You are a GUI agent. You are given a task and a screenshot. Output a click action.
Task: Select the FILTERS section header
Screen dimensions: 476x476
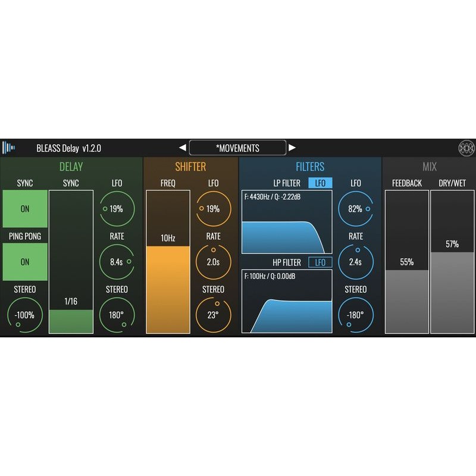pos(311,167)
